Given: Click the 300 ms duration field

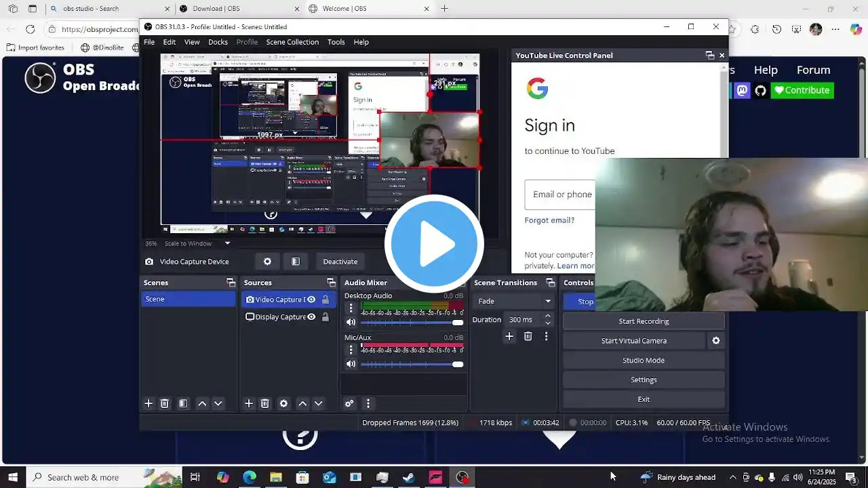Looking at the screenshot, I should pos(524,319).
